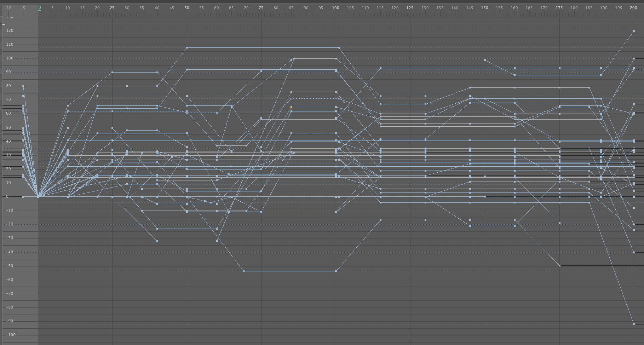Viewport: 644px width, 345px height.
Task: Click value axis label 0
Action: 7,196
